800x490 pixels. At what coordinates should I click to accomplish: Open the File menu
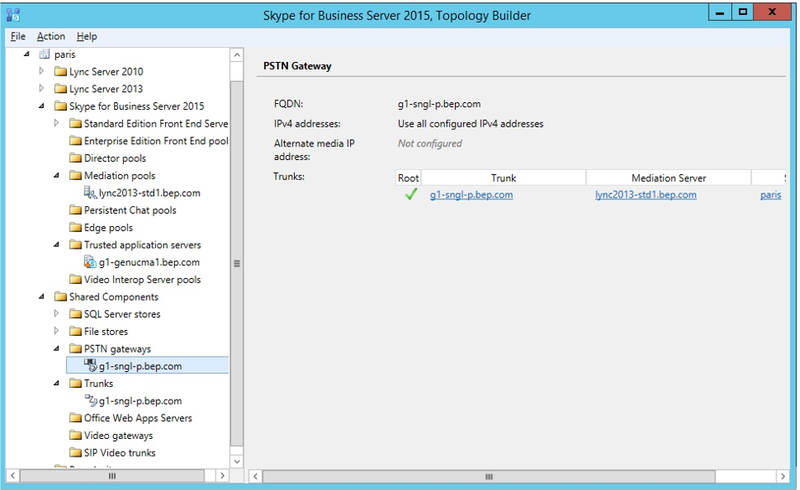18,36
